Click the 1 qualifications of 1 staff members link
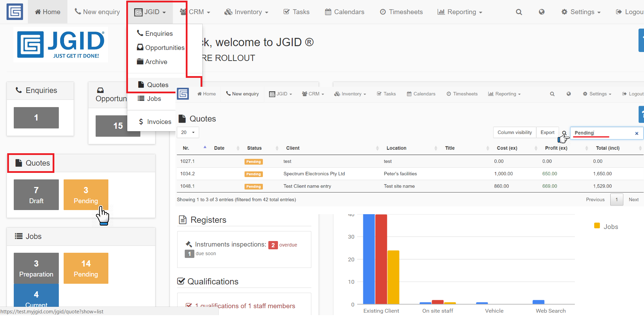The width and height of the screenshot is (644, 323). (x=245, y=306)
